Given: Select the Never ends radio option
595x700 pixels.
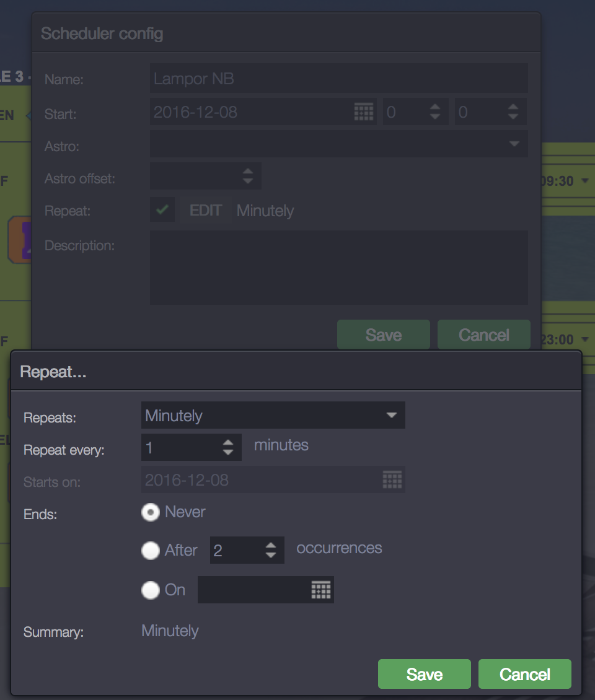Looking at the screenshot, I should (150, 512).
